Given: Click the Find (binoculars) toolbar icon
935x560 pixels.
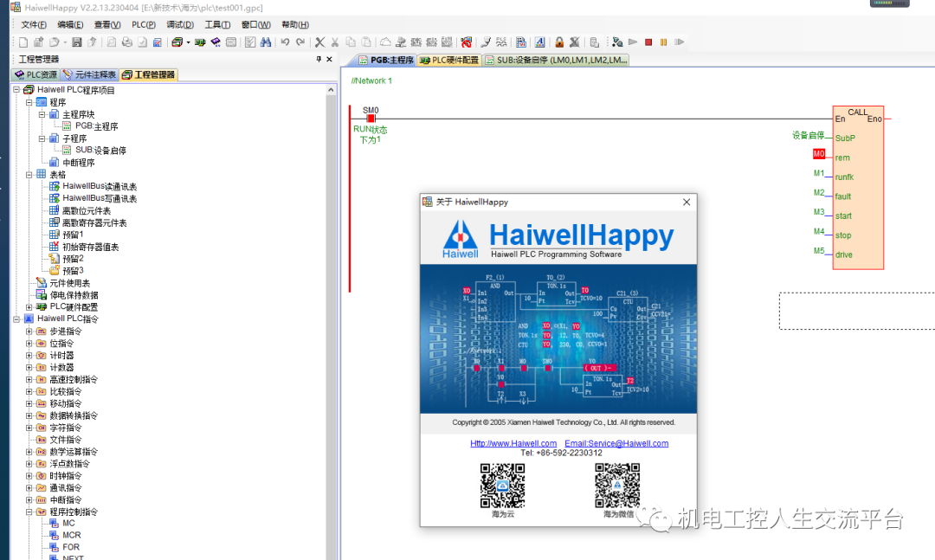Looking at the screenshot, I should 266,42.
